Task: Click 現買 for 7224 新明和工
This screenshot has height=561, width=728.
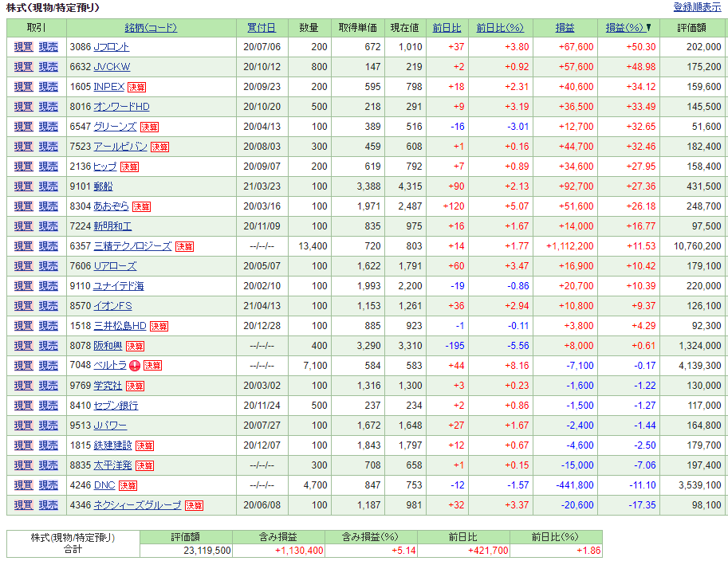Action: (x=24, y=226)
